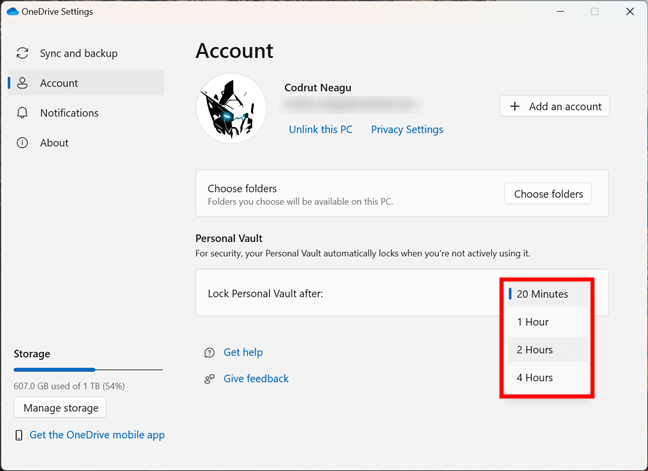Screen dimensions: 648x471
Task: Click the plus icon on Add an account
Action: [515, 106]
